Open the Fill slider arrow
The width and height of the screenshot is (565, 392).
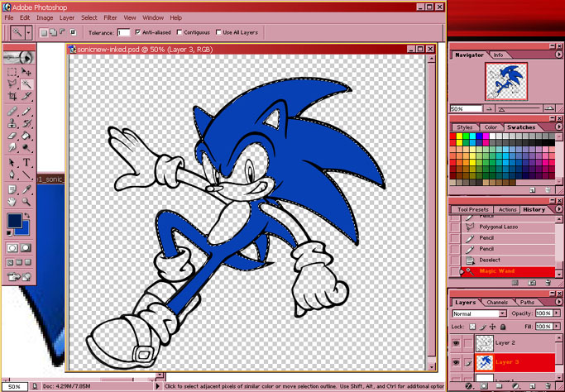point(558,327)
